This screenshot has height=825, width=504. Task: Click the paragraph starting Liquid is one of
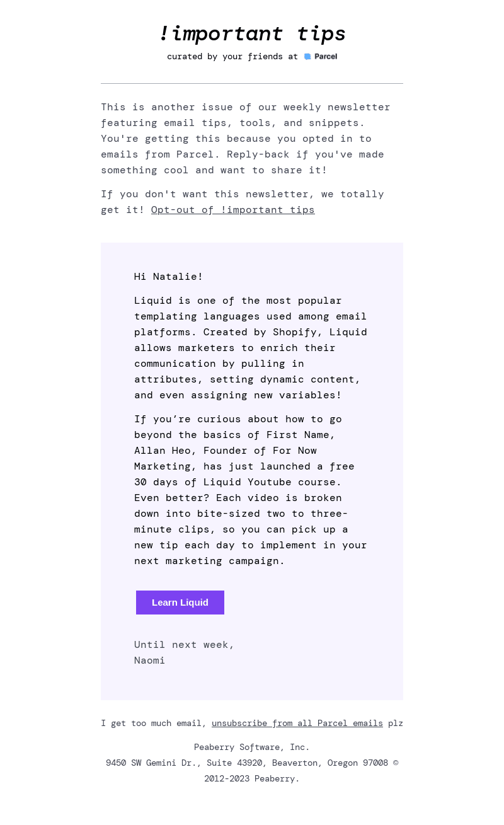point(251,348)
